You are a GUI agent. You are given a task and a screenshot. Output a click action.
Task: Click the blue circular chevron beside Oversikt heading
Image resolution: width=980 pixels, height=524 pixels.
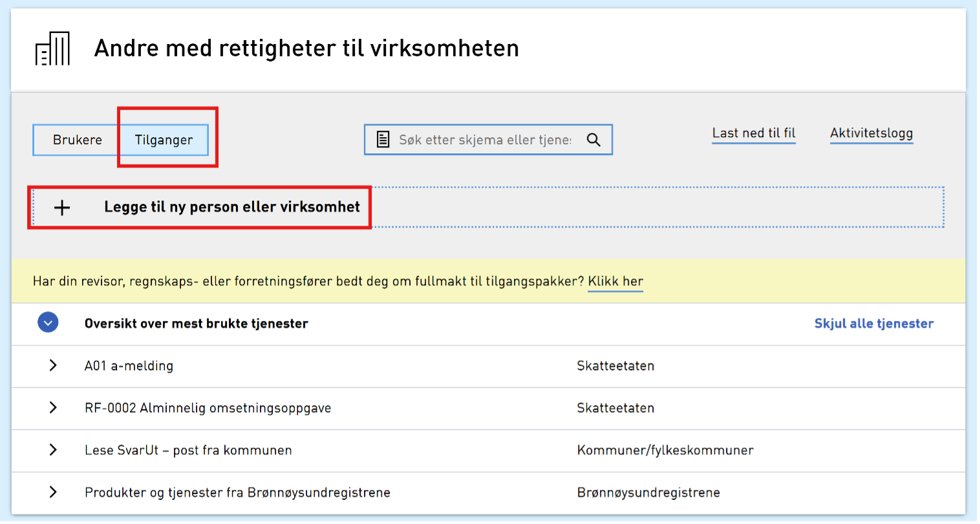pyautogui.click(x=48, y=322)
